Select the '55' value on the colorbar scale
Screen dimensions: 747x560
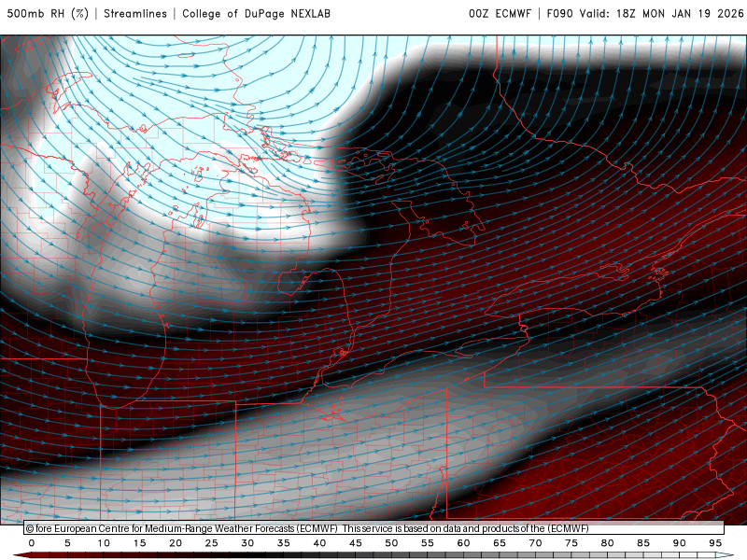point(428,543)
